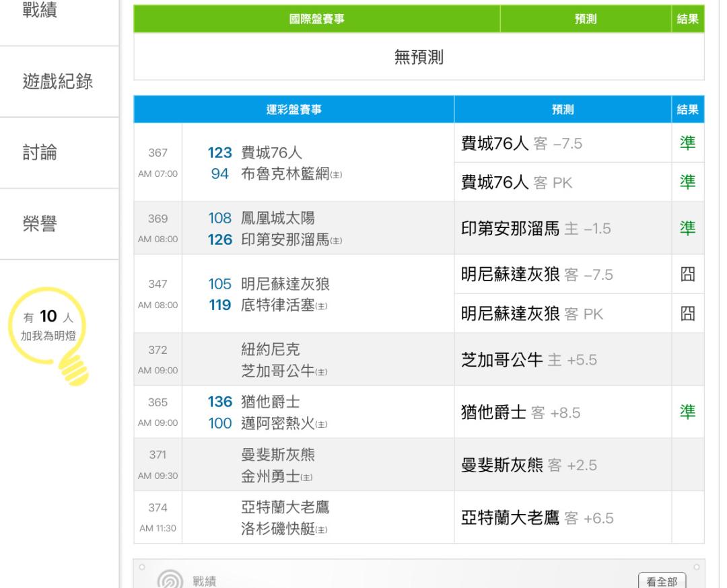Open the 戰績 sidebar menu item
The image size is (727, 588).
point(40,10)
